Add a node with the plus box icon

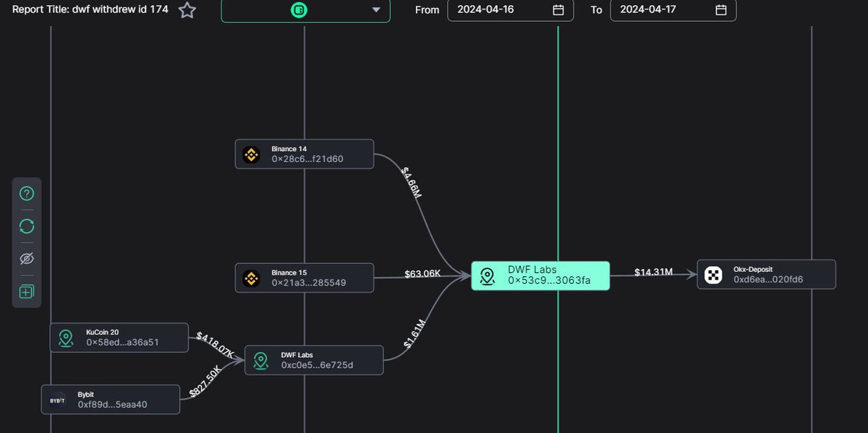[x=27, y=292]
